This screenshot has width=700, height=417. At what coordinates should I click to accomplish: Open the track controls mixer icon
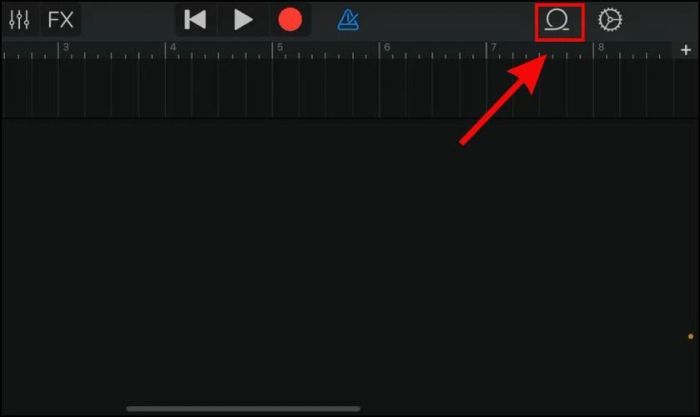[x=19, y=20]
